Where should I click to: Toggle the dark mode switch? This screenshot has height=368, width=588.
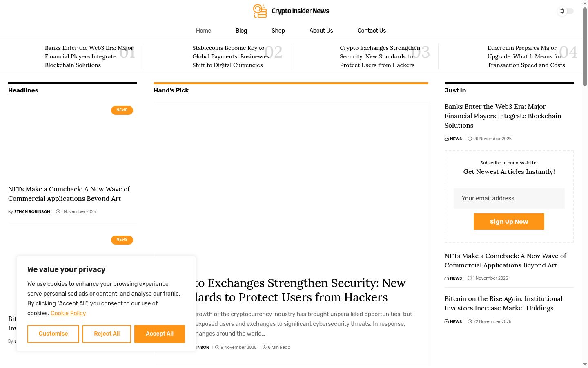(x=566, y=11)
